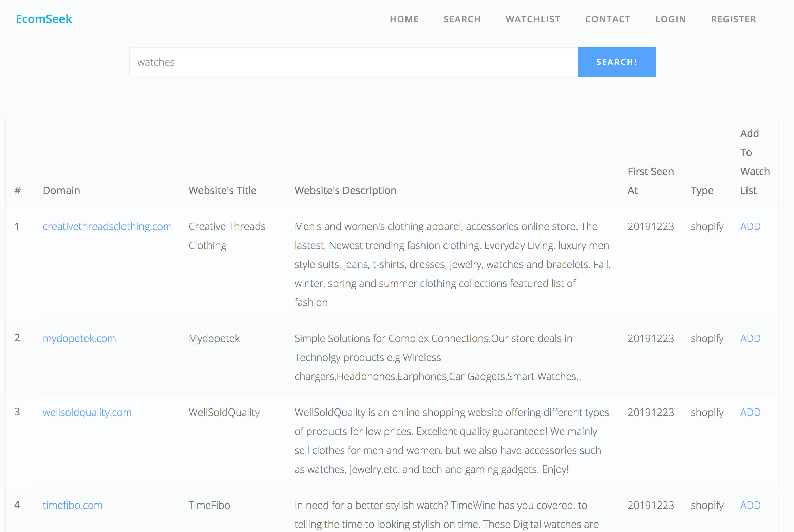Follow the timefibo.com link
This screenshot has height=532, width=794.
pyautogui.click(x=72, y=505)
